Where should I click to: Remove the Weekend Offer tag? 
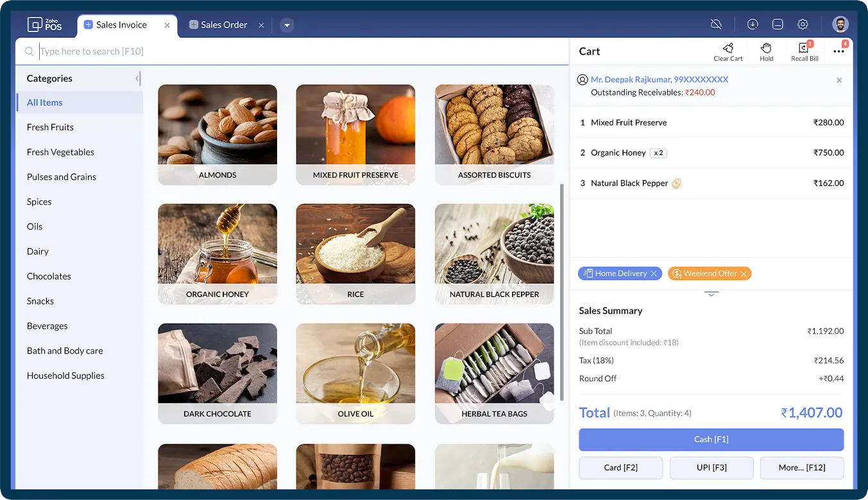click(x=744, y=274)
